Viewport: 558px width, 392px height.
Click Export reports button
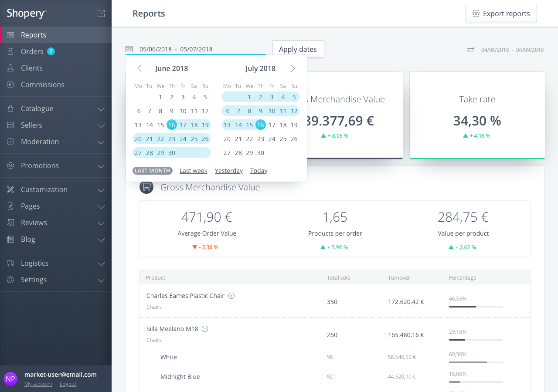pos(501,14)
